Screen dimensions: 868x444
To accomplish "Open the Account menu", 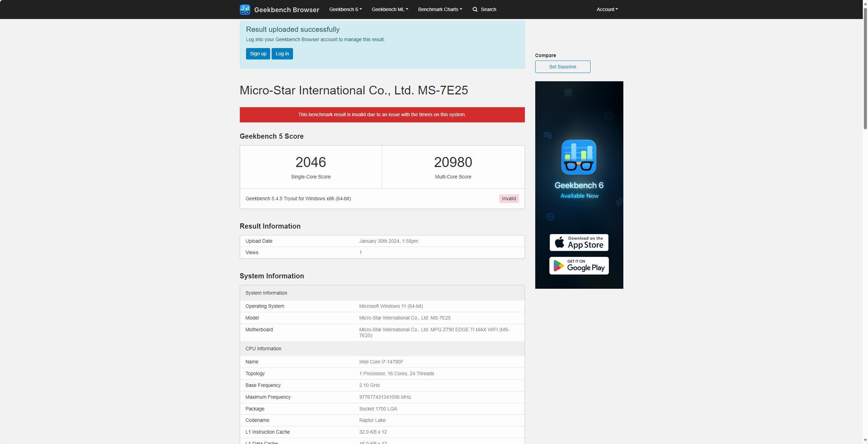I will pyautogui.click(x=607, y=9).
